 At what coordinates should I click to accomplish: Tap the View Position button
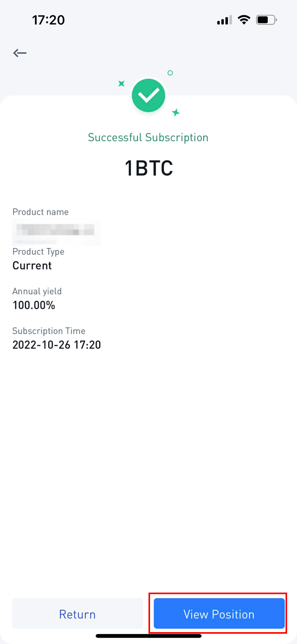(x=218, y=614)
